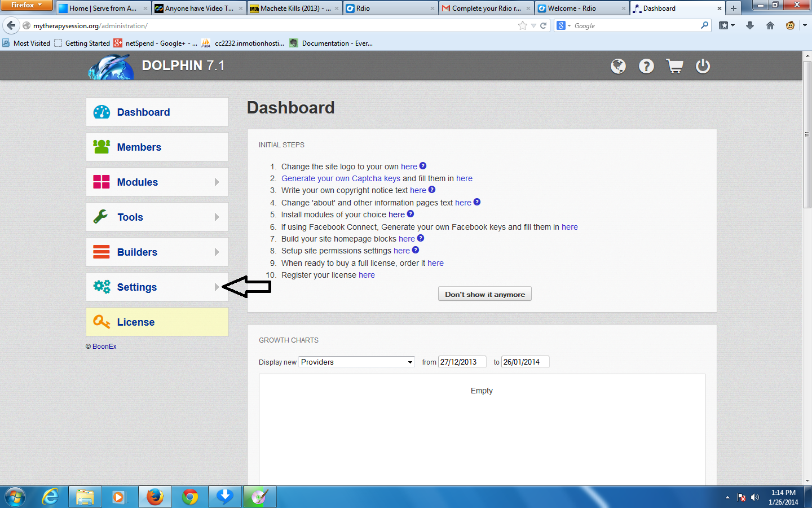Click help icon next to site logo step
This screenshot has height=508, width=812.
[x=423, y=166]
